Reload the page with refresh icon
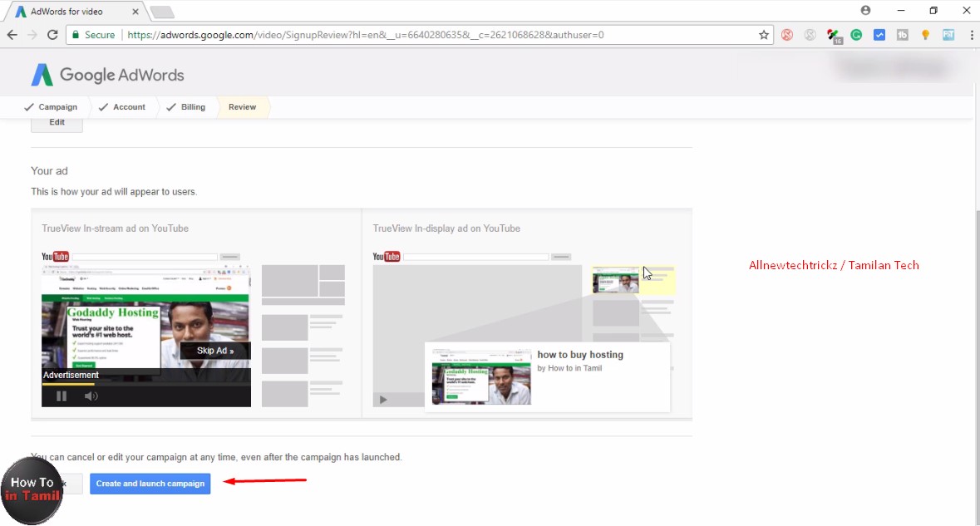The width and height of the screenshot is (980, 526). [x=52, y=35]
